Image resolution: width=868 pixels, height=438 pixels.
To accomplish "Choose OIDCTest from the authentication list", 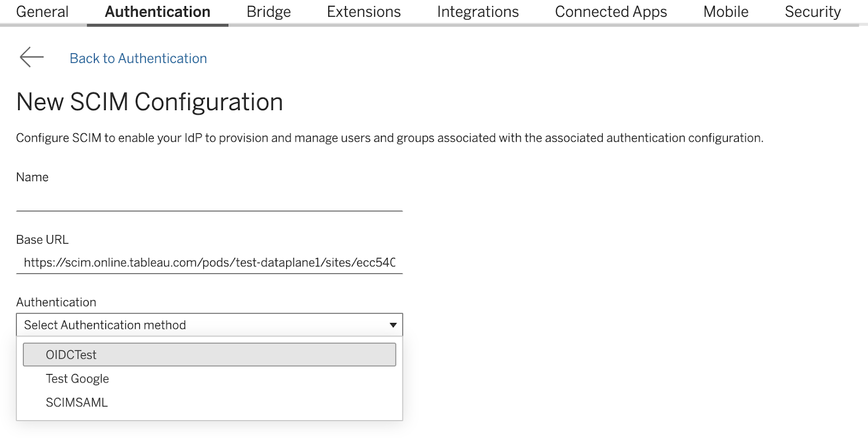I will pos(209,354).
